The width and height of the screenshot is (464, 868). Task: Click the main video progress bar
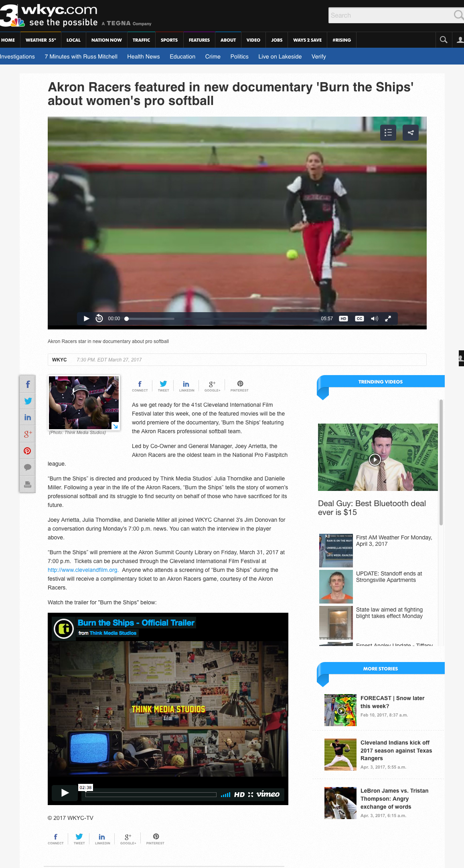[221, 319]
